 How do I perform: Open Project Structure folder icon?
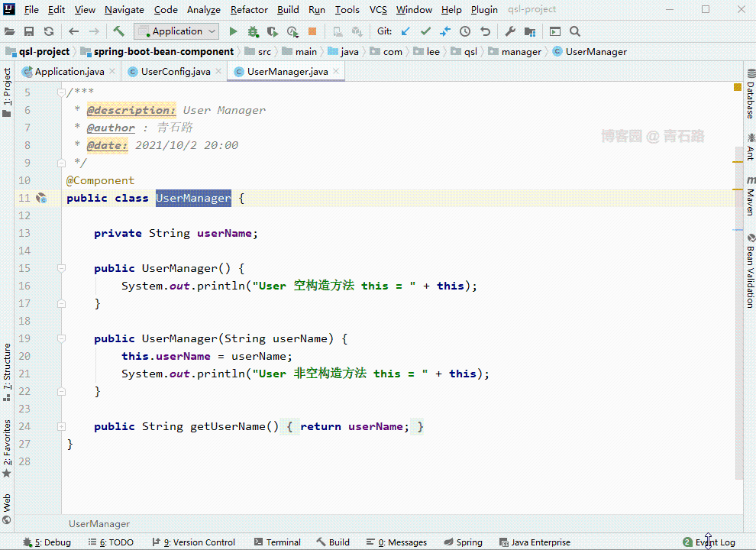tap(530, 31)
